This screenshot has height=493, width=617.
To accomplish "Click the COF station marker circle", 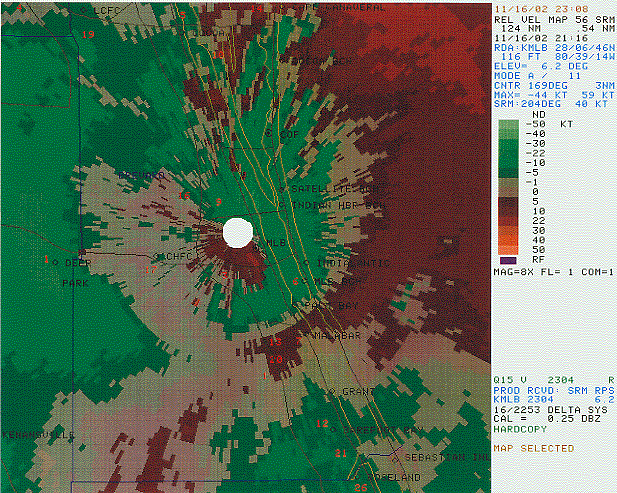I will pos(269,133).
